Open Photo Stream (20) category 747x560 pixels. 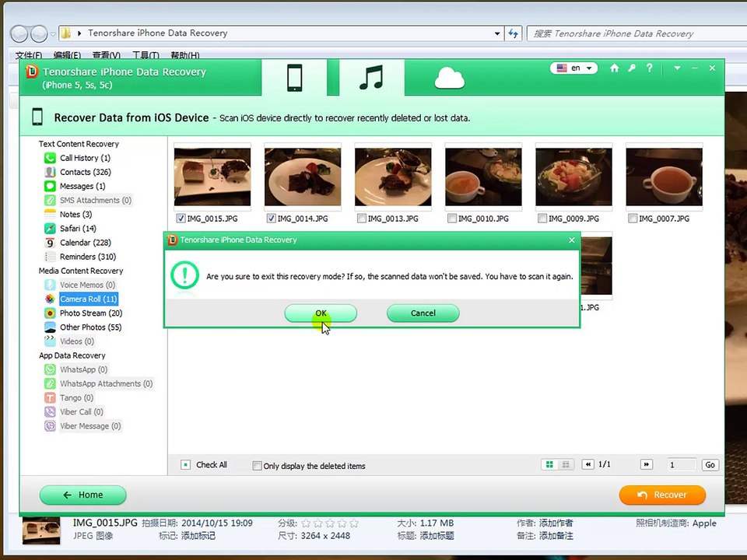(x=91, y=313)
